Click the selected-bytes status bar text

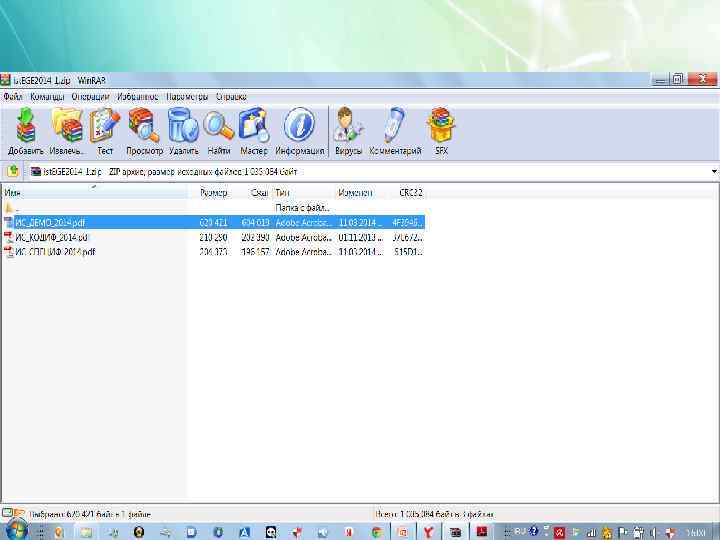point(90,514)
